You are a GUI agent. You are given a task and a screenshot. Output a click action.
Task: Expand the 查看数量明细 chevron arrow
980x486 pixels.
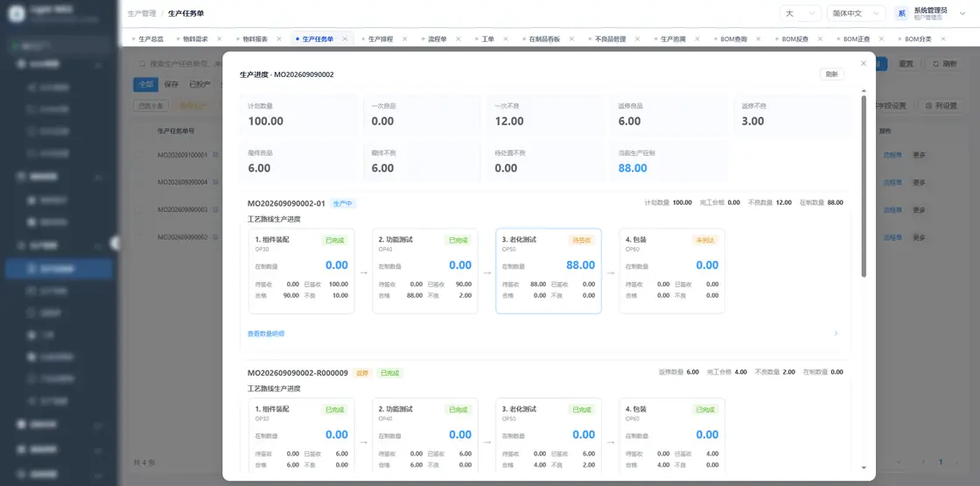coord(836,334)
